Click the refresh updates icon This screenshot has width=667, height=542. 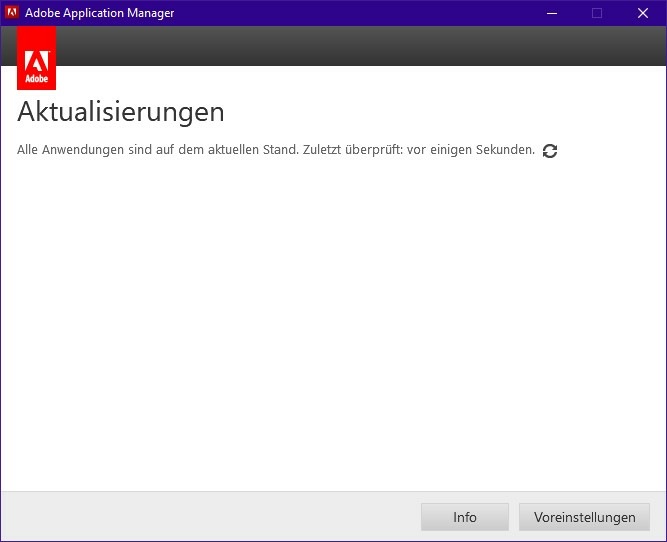pos(550,151)
